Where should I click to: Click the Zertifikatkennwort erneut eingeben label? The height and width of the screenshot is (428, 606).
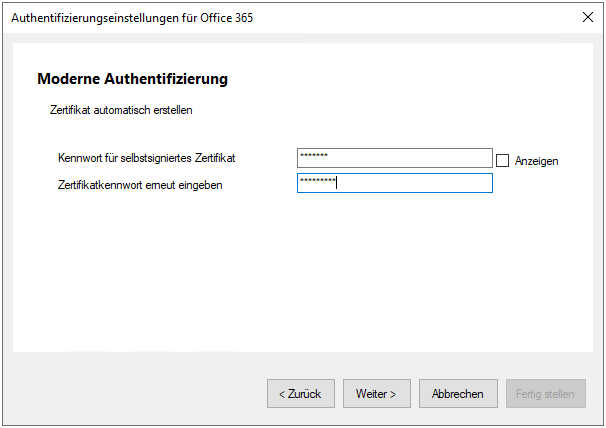pyautogui.click(x=140, y=185)
